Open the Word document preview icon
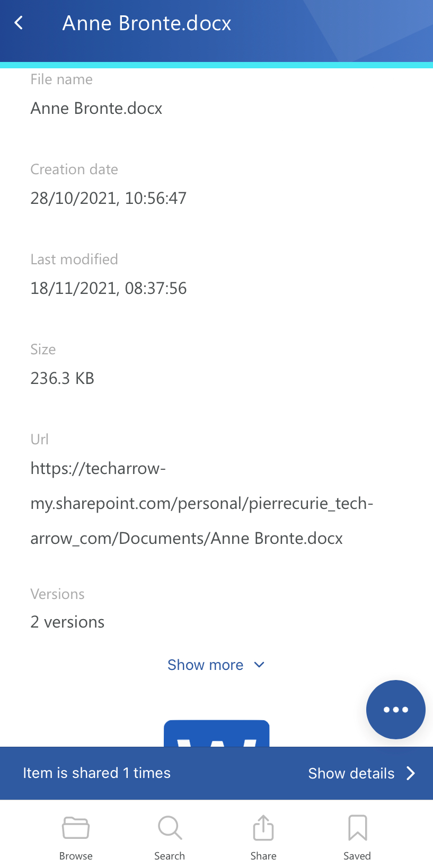Image resolution: width=433 pixels, height=868 pixels. [x=216, y=733]
